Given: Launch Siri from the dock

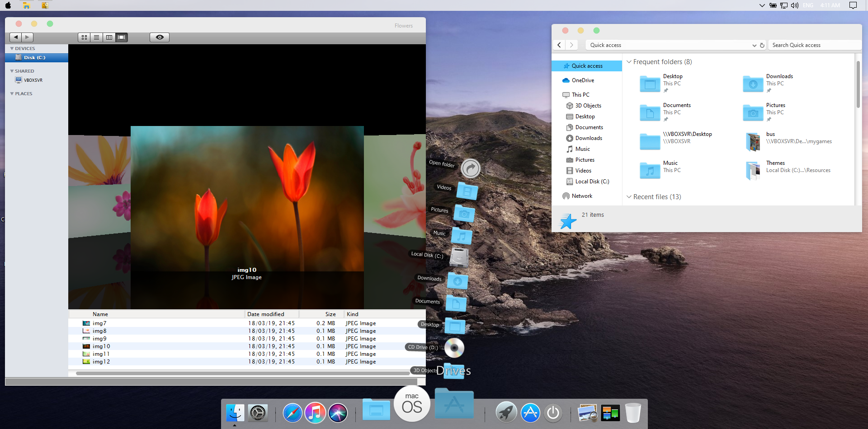Looking at the screenshot, I should click(x=338, y=413).
